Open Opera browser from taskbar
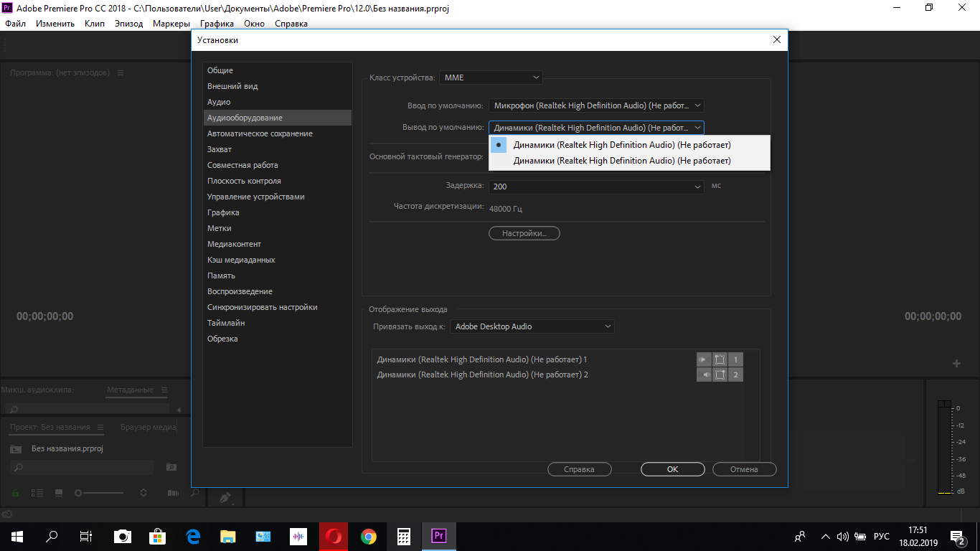The image size is (980, 551). tap(334, 536)
